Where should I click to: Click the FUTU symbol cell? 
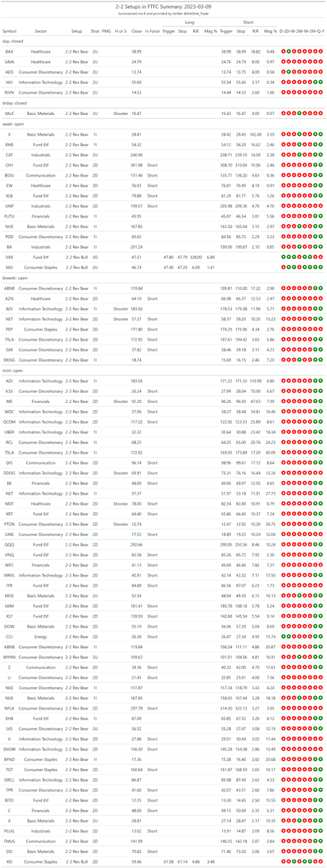pyautogui.click(x=9, y=216)
